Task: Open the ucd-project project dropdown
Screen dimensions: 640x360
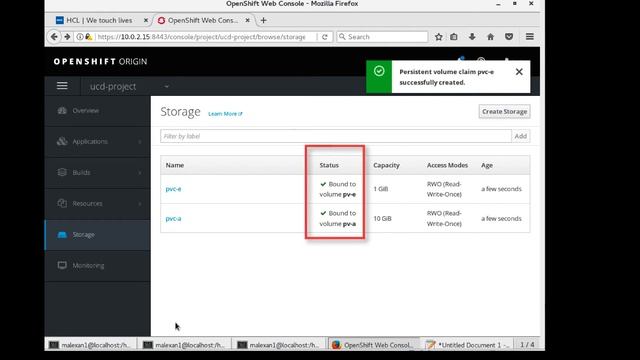Action: (x=129, y=87)
